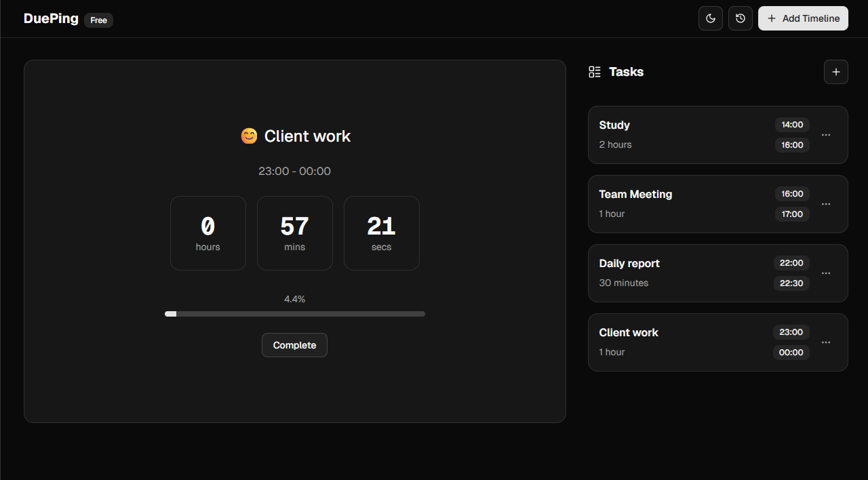Open the Daily report task options menu

pyautogui.click(x=826, y=273)
